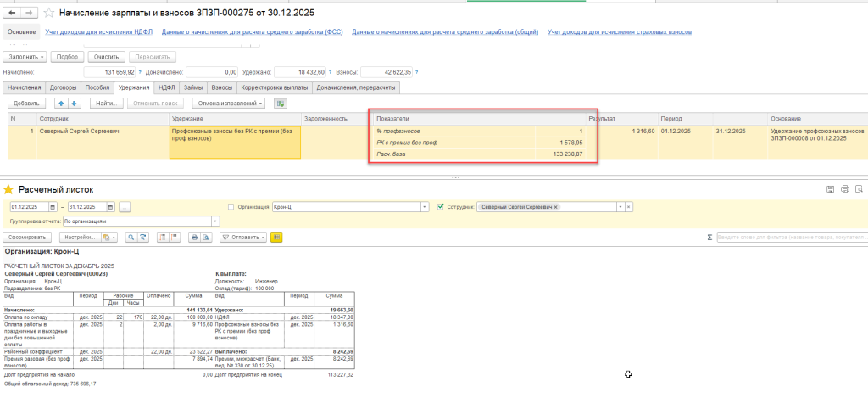The image size is (868, 398).
Task: Click the print icon in report toolbar
Action: 194,237
